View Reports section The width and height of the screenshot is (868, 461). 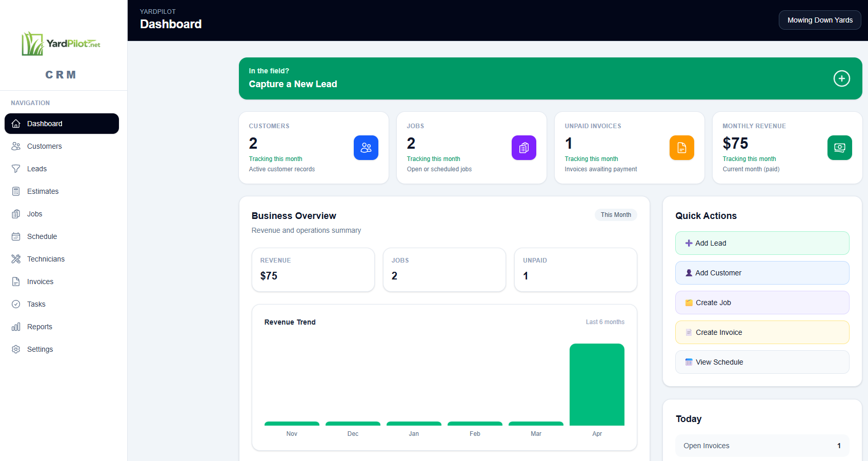[x=62, y=327]
